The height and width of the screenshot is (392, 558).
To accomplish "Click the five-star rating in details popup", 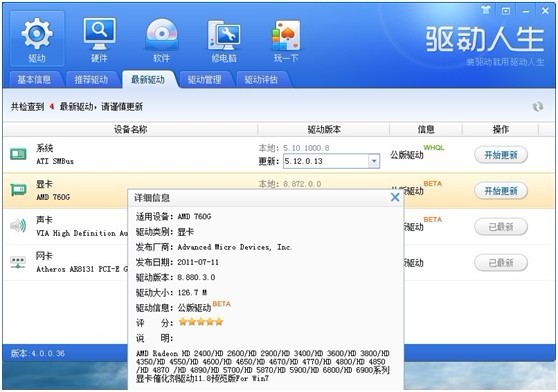I will 201,322.
